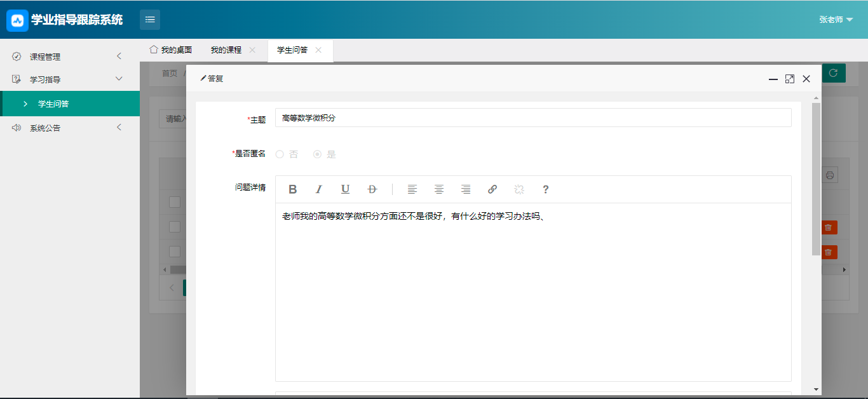Toggle the sidebar hamburger menu button

(150, 20)
